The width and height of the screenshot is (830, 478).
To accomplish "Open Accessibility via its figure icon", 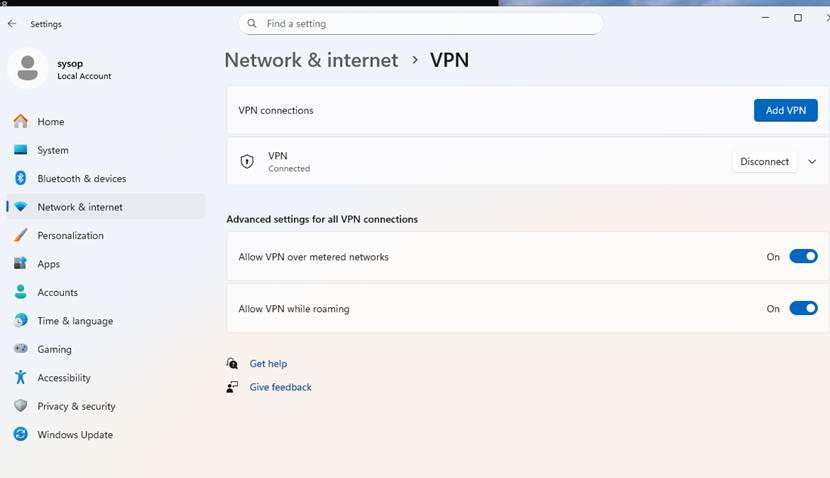I will click(x=21, y=377).
